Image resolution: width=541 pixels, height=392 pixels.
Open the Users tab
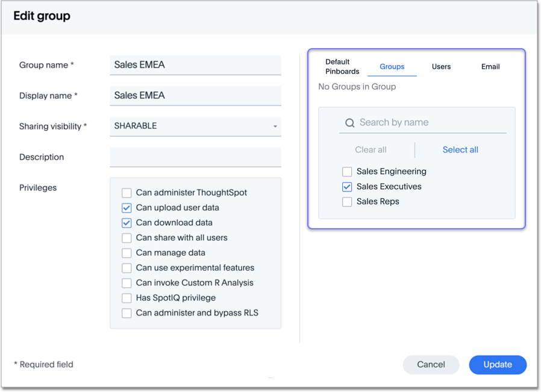pyautogui.click(x=441, y=67)
